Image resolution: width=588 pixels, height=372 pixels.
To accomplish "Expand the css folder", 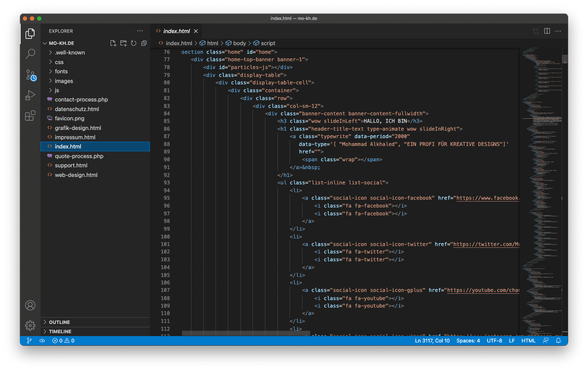I will tap(95, 62).
